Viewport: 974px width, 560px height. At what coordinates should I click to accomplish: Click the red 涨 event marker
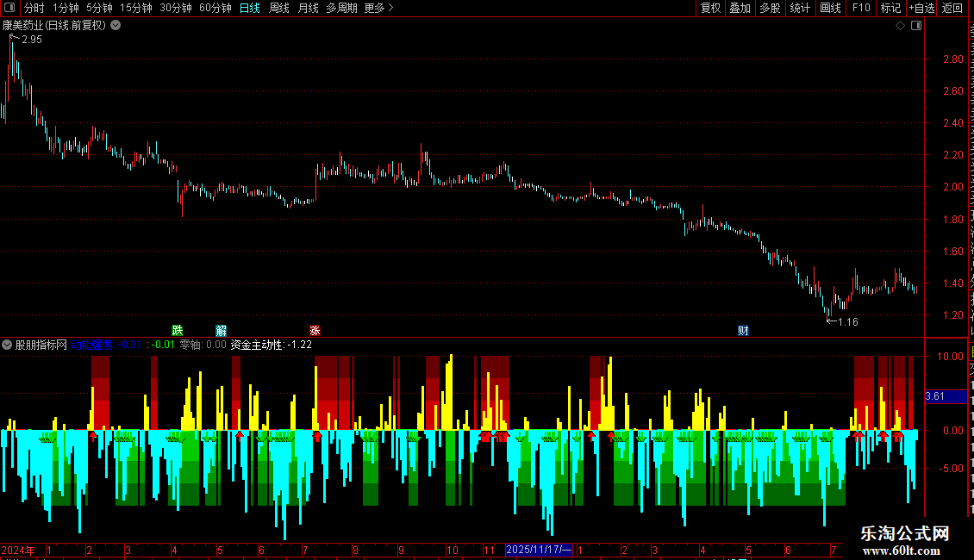315,330
